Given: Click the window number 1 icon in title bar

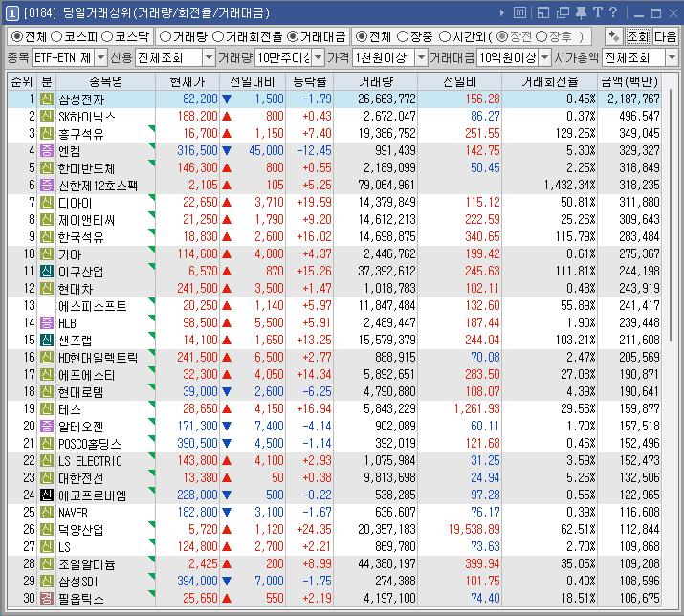Looking at the screenshot, I should tap(11, 13).
